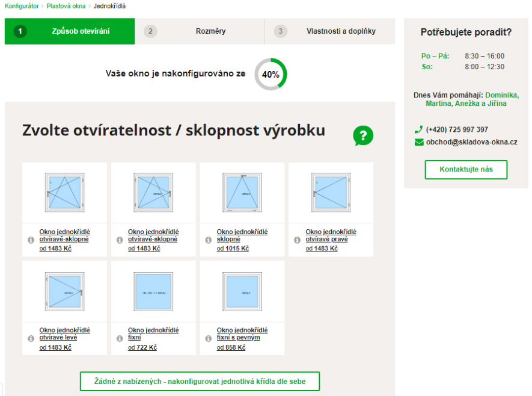The image size is (532, 396).
Task: Open info icon for fixní s pevným
Action: (x=208, y=338)
